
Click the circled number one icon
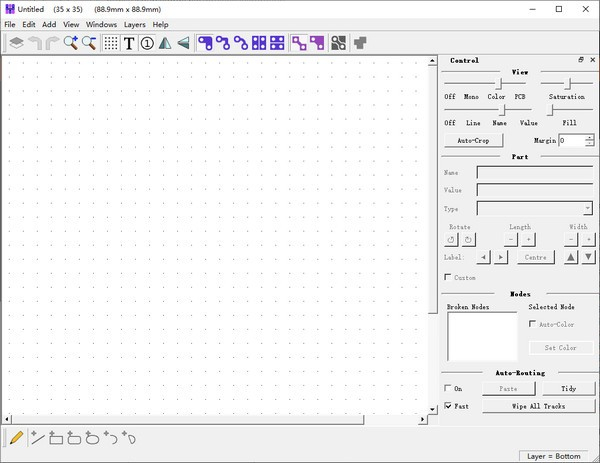point(147,43)
